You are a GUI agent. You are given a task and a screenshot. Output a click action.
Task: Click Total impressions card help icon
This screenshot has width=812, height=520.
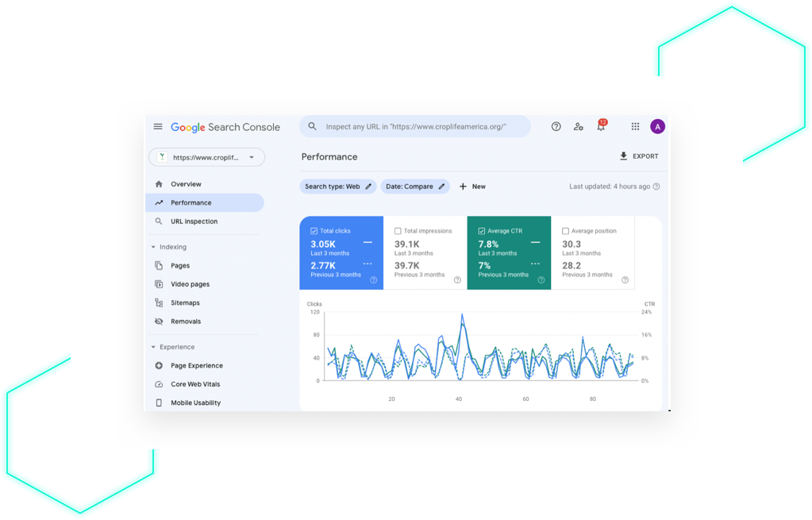click(x=457, y=280)
